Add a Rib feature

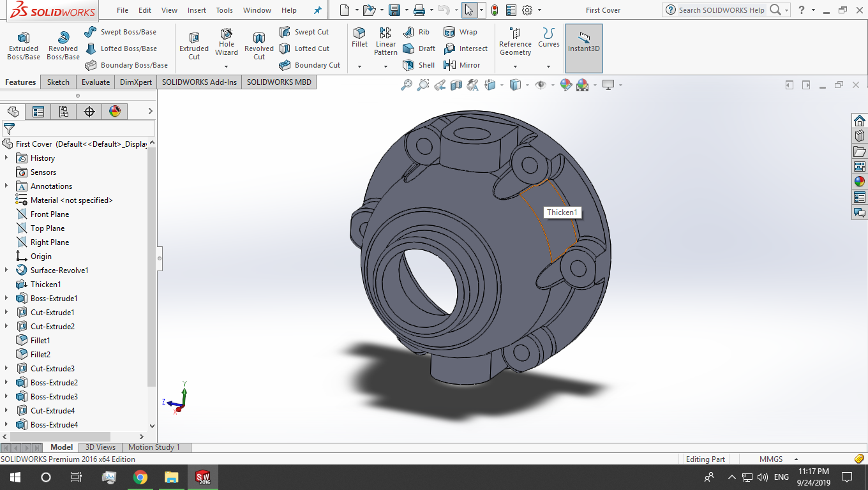(416, 32)
